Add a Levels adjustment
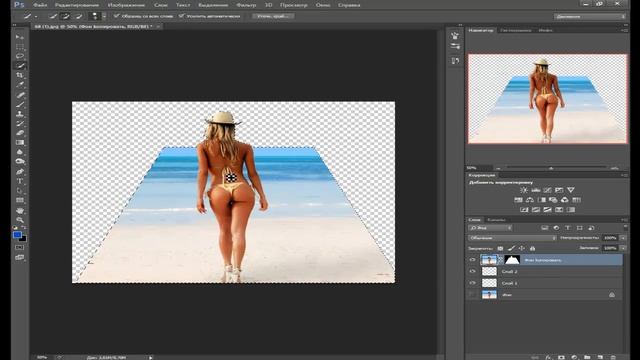This screenshot has width=640, height=360. 536,190
